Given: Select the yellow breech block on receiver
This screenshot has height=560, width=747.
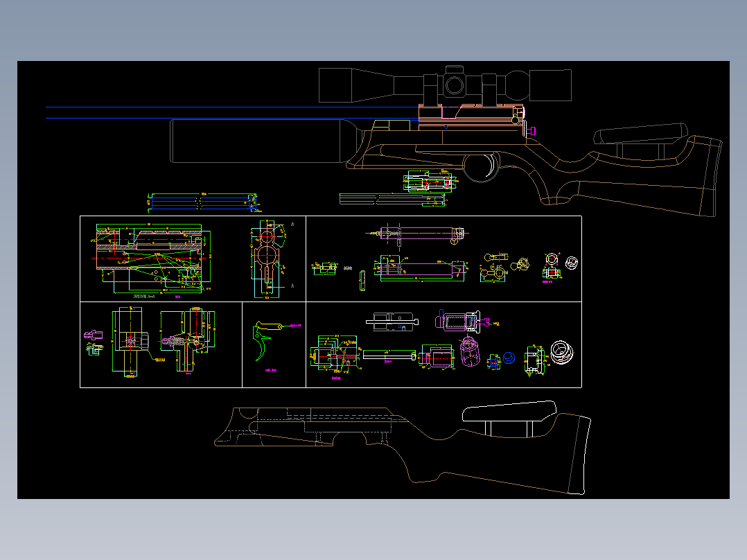Looking at the screenshot, I should point(391,125).
